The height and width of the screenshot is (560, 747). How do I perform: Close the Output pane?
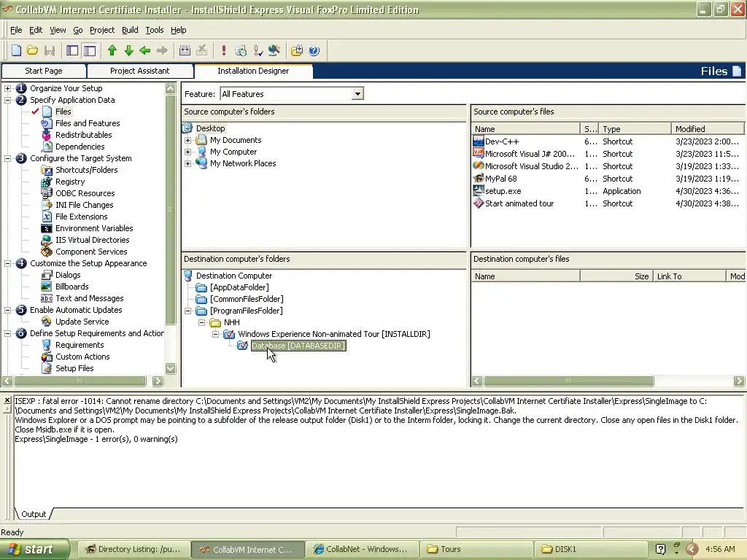click(x=7, y=400)
